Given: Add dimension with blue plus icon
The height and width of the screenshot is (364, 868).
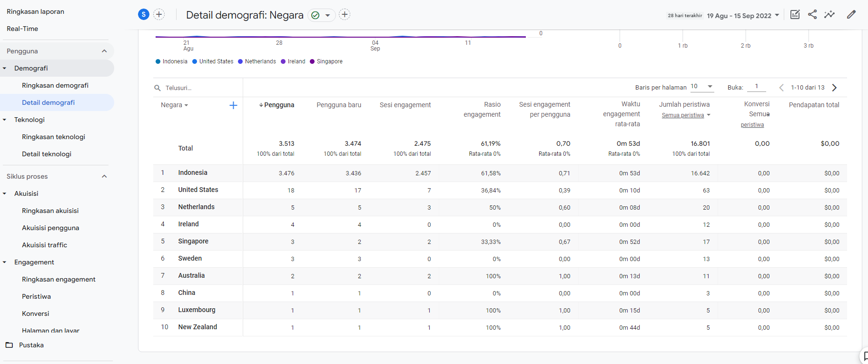Looking at the screenshot, I should click(x=233, y=105).
